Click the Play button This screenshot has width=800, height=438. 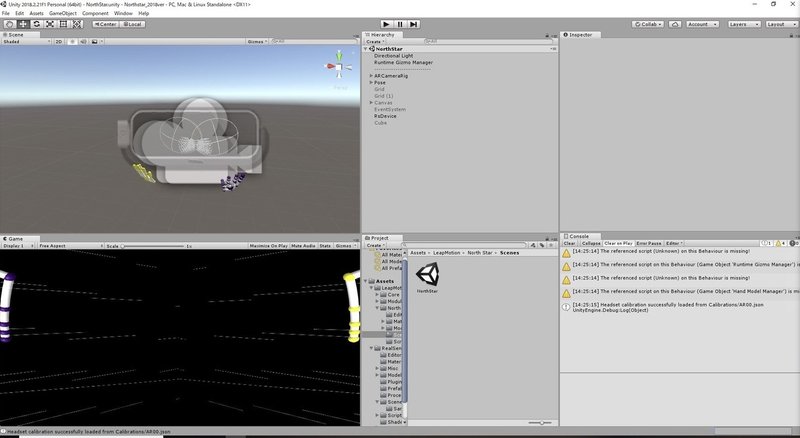[x=386, y=24]
